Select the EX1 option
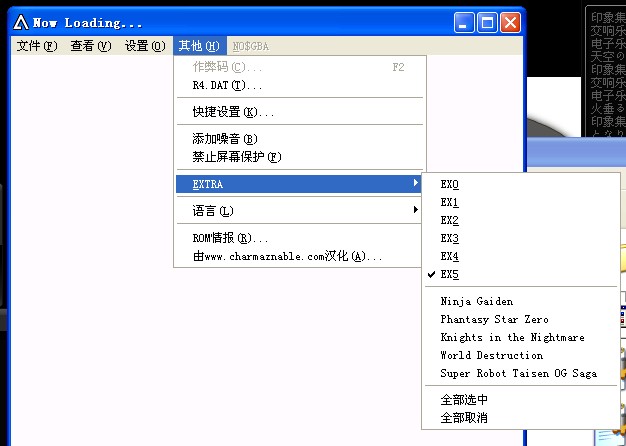626x446 pixels. [x=521, y=202]
